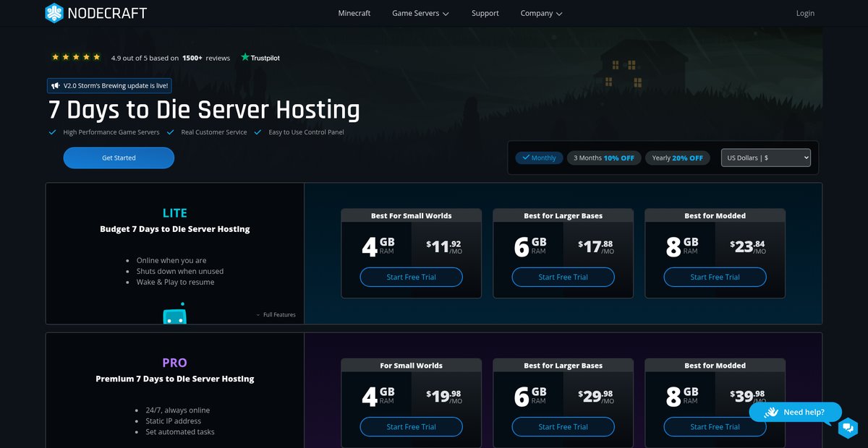
Task: Click the five-star rating graphic
Action: (x=76, y=57)
